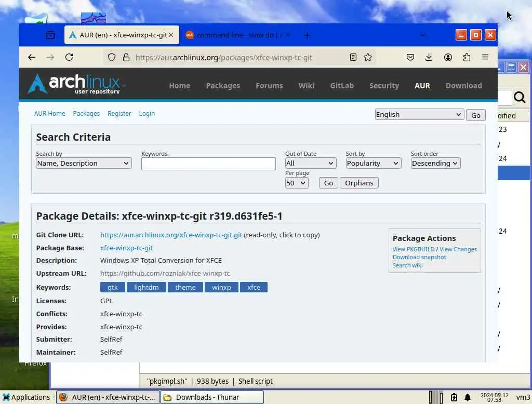Toggle reader view icon in address bar

pos(353,57)
